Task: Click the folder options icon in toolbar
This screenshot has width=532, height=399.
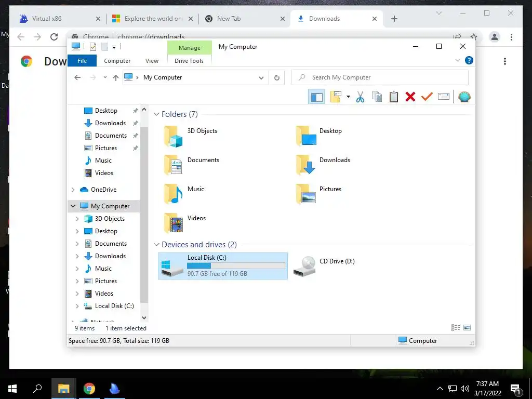Action: tap(336, 97)
